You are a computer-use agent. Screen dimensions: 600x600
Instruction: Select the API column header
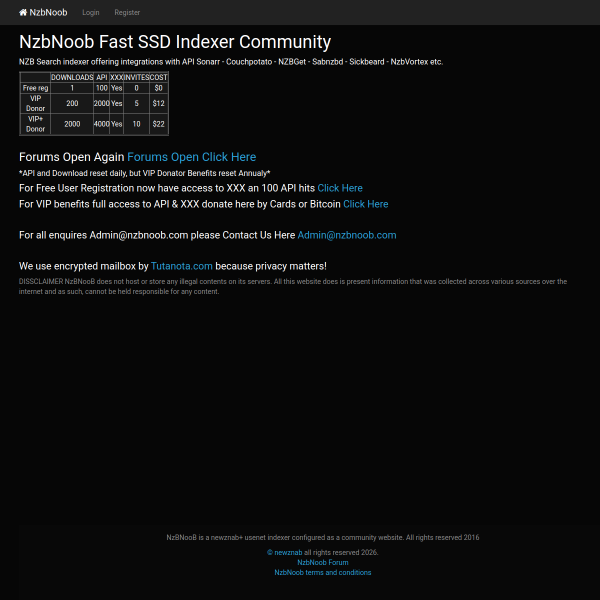(101, 77)
